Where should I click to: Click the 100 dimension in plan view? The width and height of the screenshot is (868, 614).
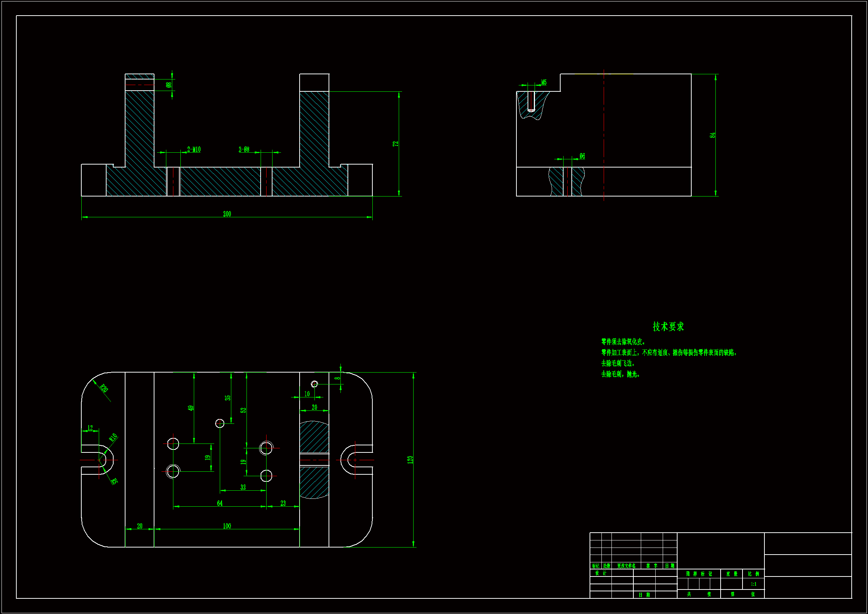(x=227, y=526)
